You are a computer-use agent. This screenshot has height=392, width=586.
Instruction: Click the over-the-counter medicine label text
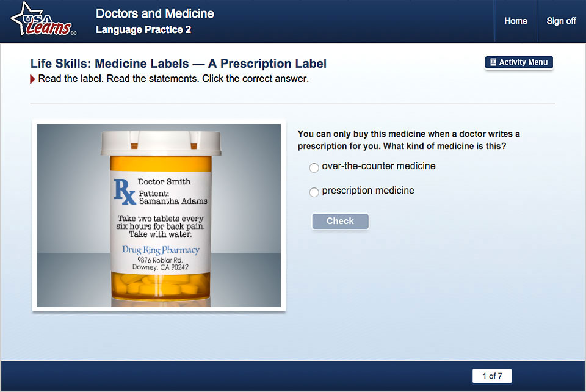(x=378, y=166)
